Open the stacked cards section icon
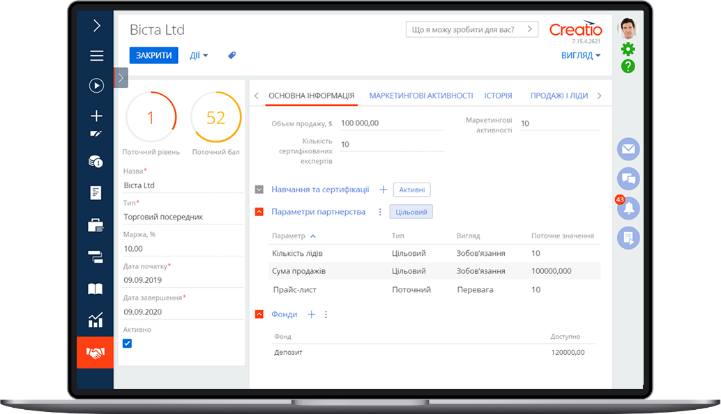The width and height of the screenshot is (721, 414). coord(96,257)
